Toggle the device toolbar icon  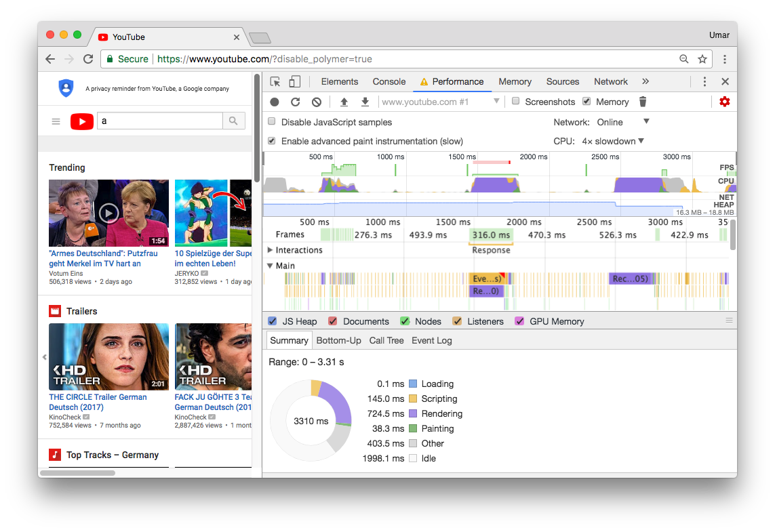tap(294, 81)
